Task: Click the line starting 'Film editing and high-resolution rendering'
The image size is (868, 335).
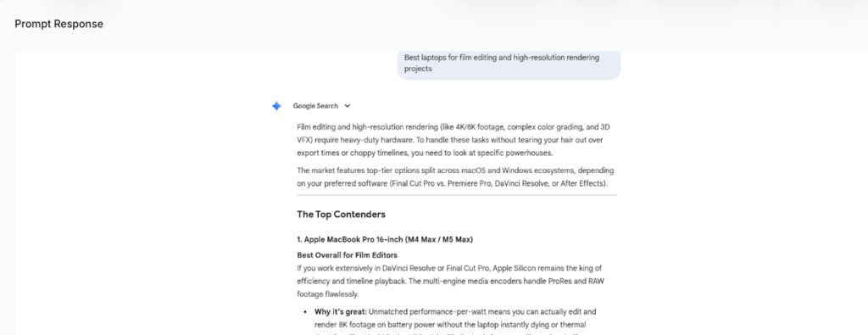Action: tap(453, 127)
